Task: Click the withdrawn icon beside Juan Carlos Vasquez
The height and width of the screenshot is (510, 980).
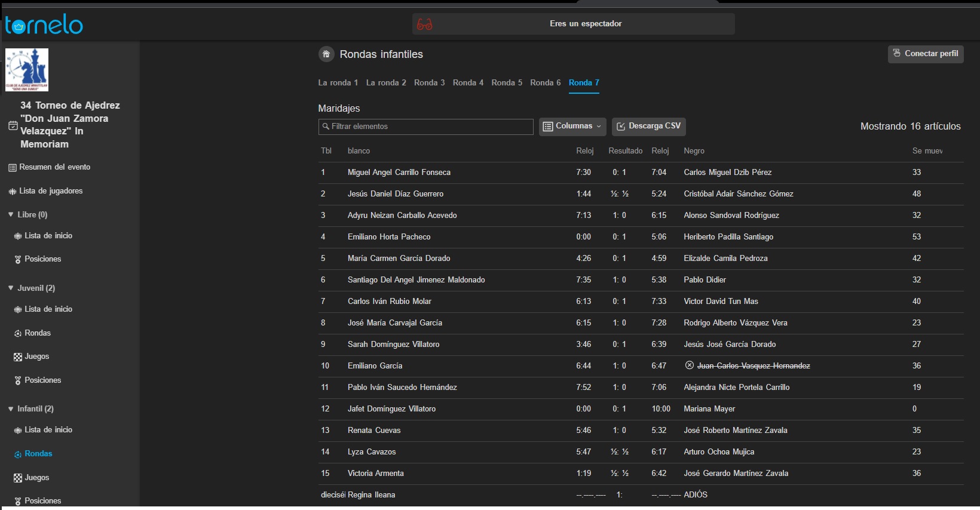Action: pyautogui.click(x=690, y=365)
